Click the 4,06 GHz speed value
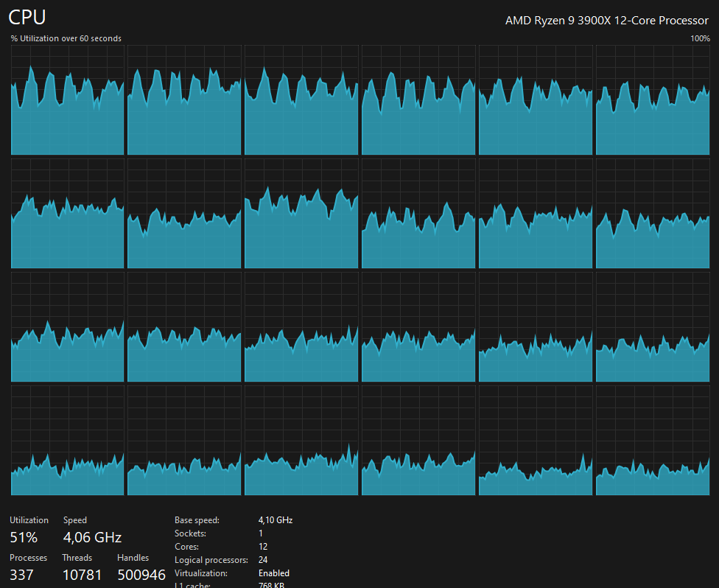719x588 pixels. click(92, 537)
